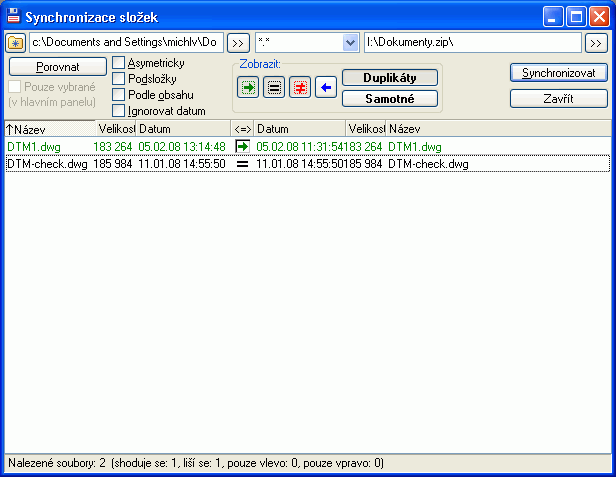Click the left folder path input field
This screenshot has height=477, width=616.
coord(126,42)
